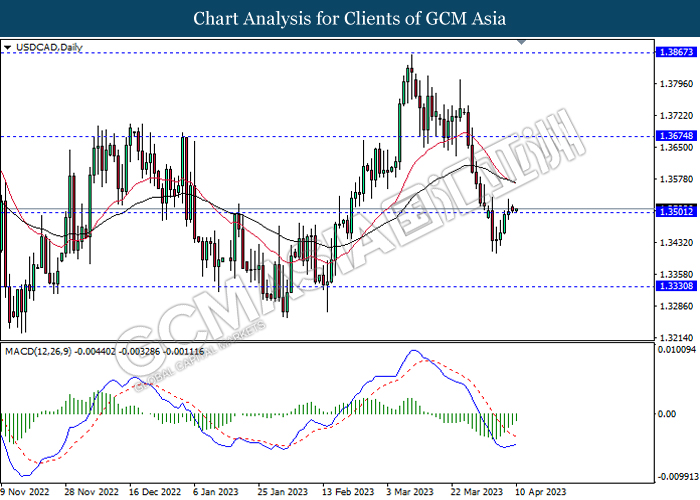Click the 3 Mar 2023 date label
700x500 pixels.
pyautogui.click(x=410, y=492)
